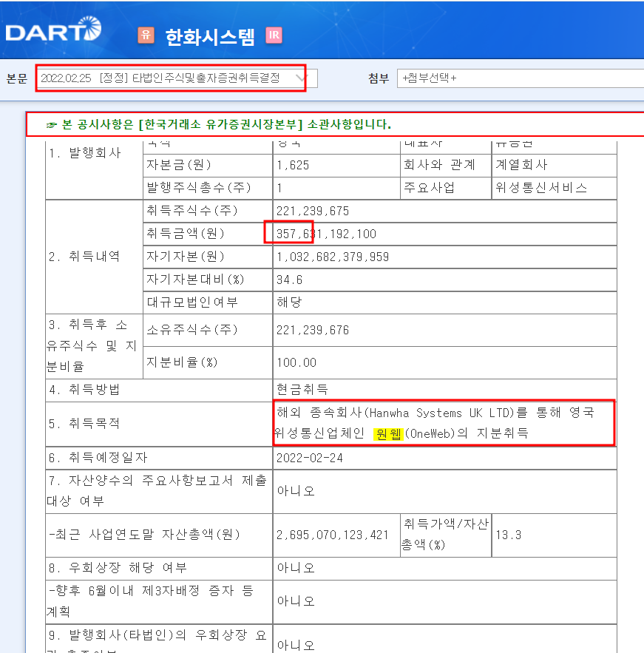
Task: Click the 지분비율(%) label
Action: (182, 362)
